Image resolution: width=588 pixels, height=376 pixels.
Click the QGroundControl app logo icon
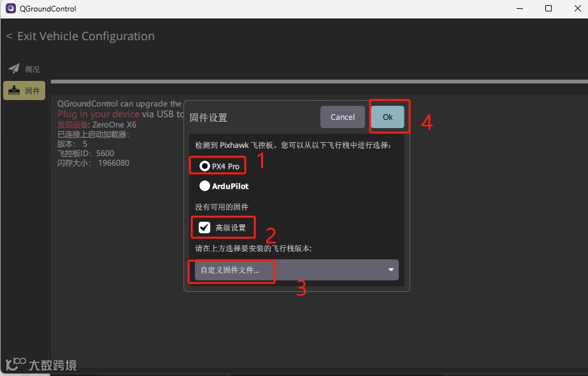10,8
